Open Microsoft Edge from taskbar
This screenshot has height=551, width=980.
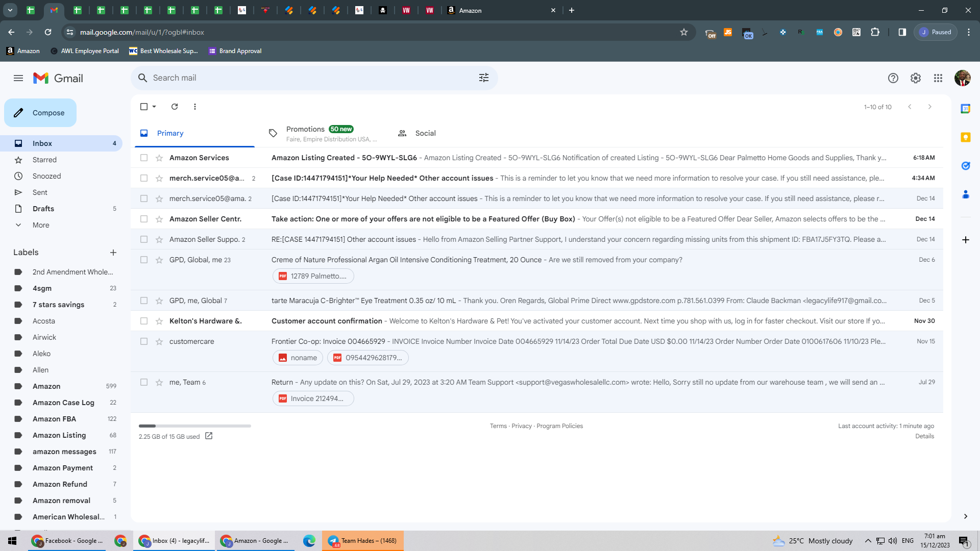tap(309, 541)
